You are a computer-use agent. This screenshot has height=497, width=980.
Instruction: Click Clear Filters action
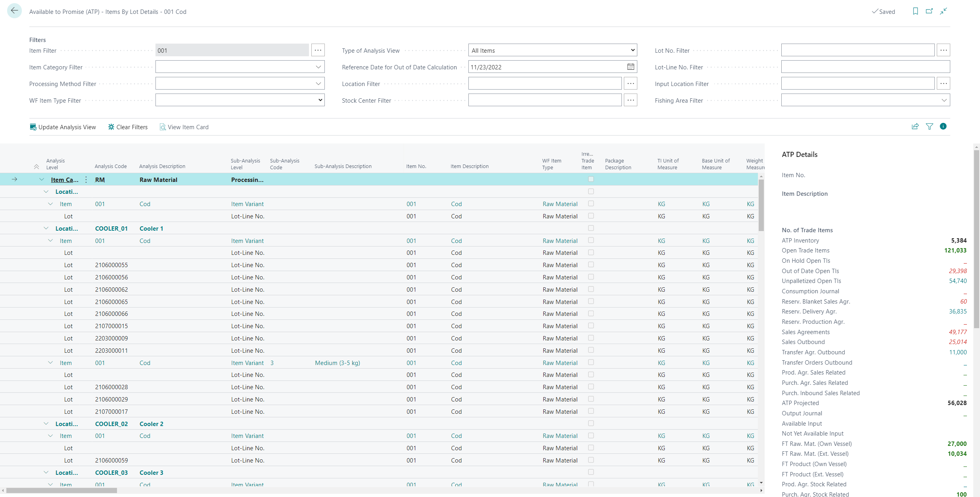point(128,127)
